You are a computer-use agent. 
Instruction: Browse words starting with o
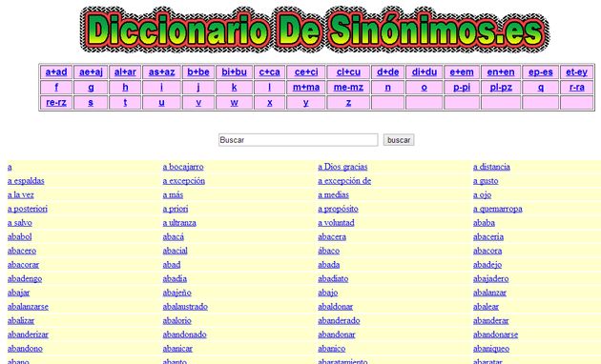pos(425,88)
